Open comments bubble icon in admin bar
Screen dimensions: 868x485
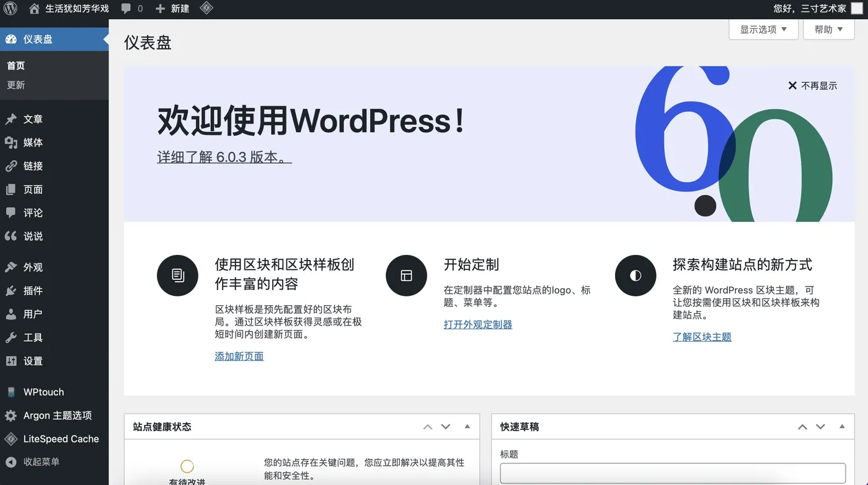click(126, 9)
